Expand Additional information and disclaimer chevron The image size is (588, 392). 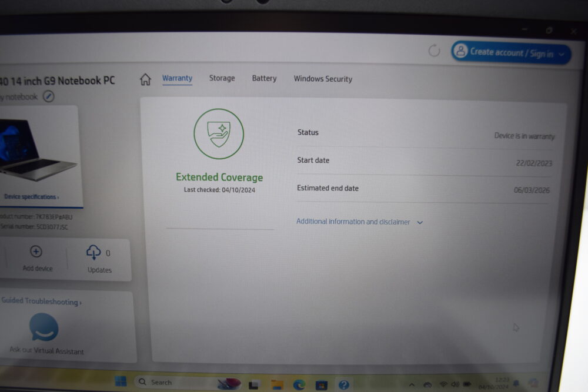[420, 223]
